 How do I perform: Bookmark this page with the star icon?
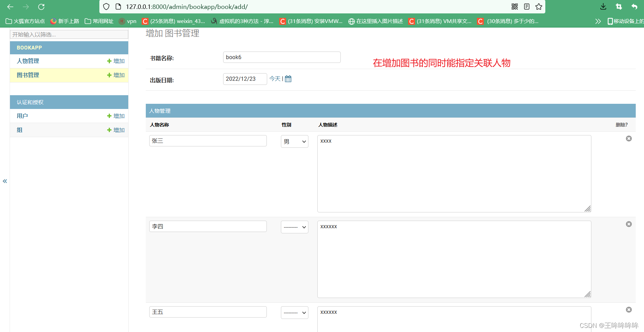(x=539, y=7)
